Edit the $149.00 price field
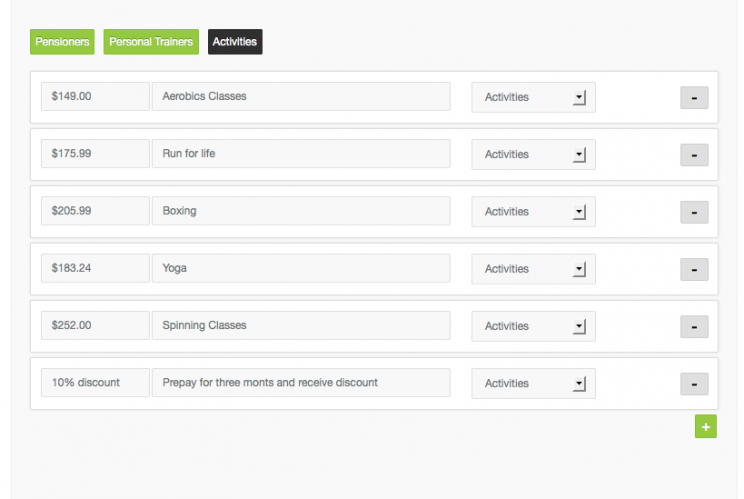 pos(95,97)
